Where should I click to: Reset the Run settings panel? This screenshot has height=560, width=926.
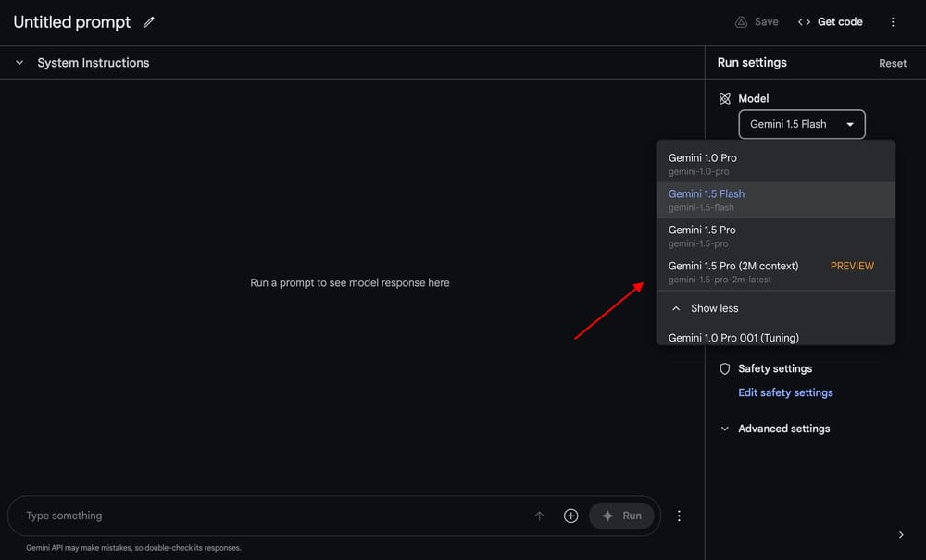[892, 63]
